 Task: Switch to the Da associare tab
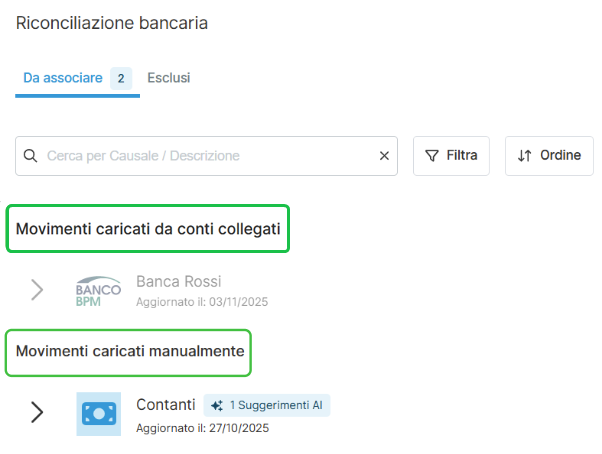click(62, 78)
